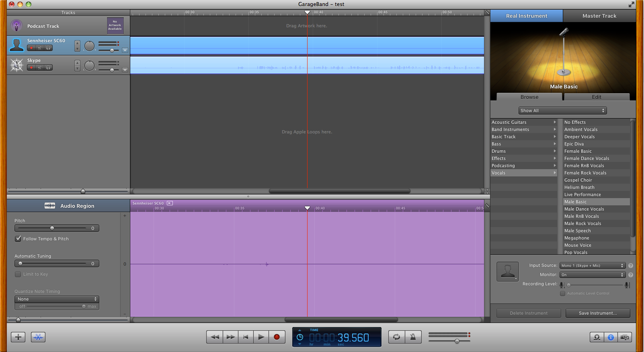
Task: Click the LCD time mode clock icon
Action: [x=299, y=337]
